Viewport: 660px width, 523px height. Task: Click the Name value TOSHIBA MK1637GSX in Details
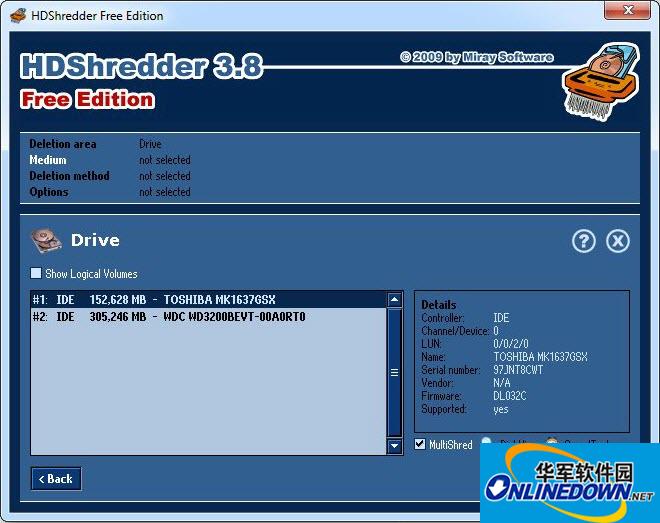pos(540,357)
